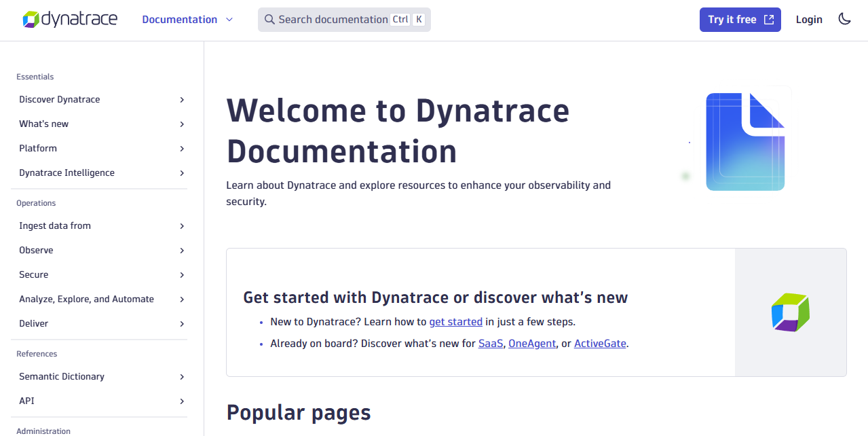Open Analyze, Explore, and Automate item
Screen dimensions: 868x436
pyautogui.click(x=86, y=299)
